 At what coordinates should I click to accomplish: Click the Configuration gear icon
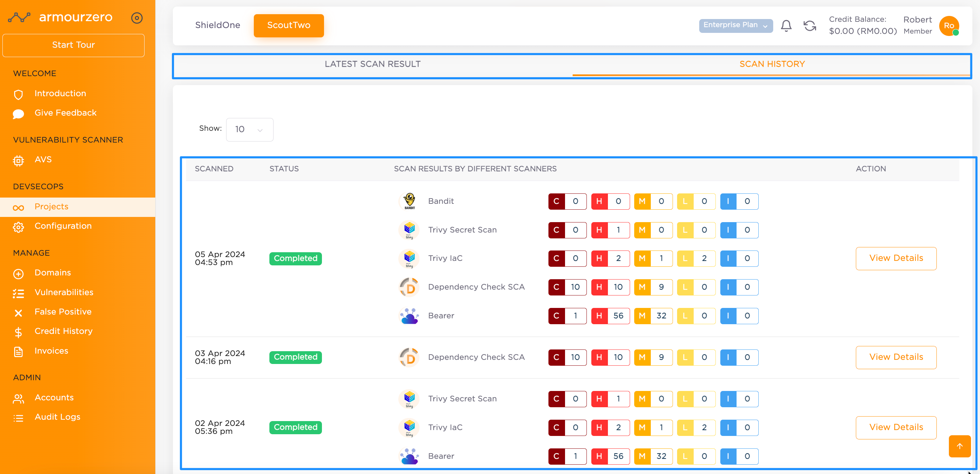pyautogui.click(x=18, y=227)
